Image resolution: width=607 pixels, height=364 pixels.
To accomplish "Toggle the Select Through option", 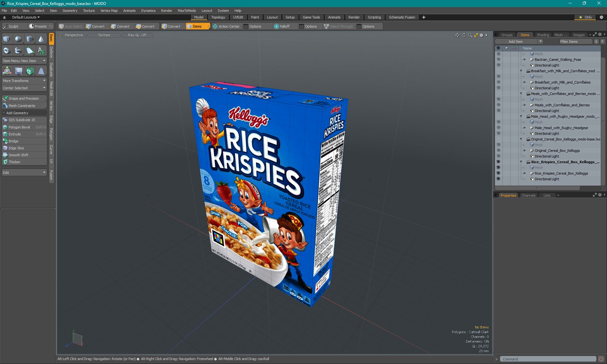I will tap(338, 26).
